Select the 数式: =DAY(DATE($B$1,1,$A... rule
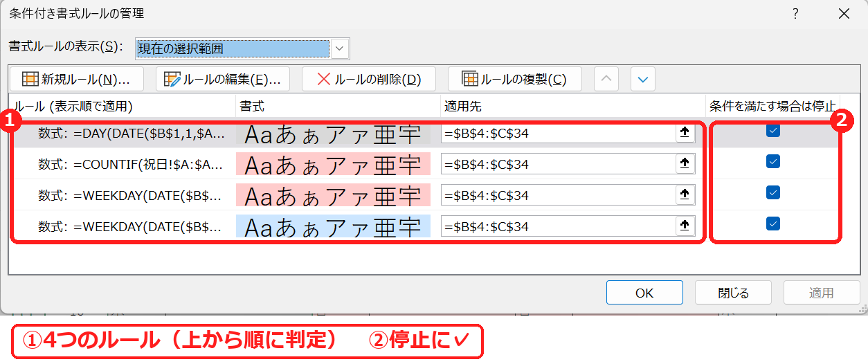The image size is (868, 364). (132, 134)
